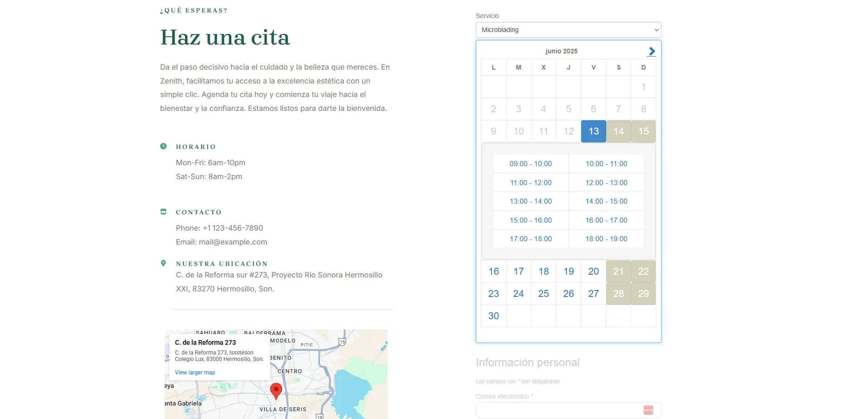The width and height of the screenshot is (868, 419).
Task: Book the 14:00 - 15:00 time slot
Action: point(606,201)
